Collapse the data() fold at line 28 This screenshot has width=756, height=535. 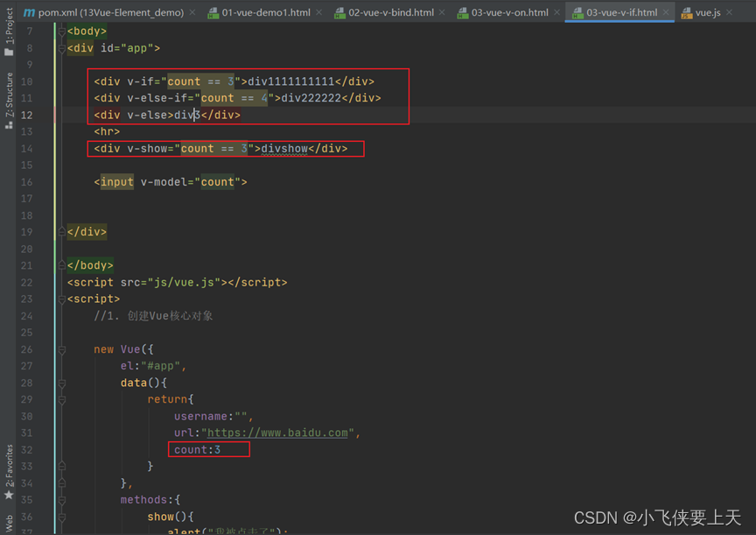coord(62,384)
